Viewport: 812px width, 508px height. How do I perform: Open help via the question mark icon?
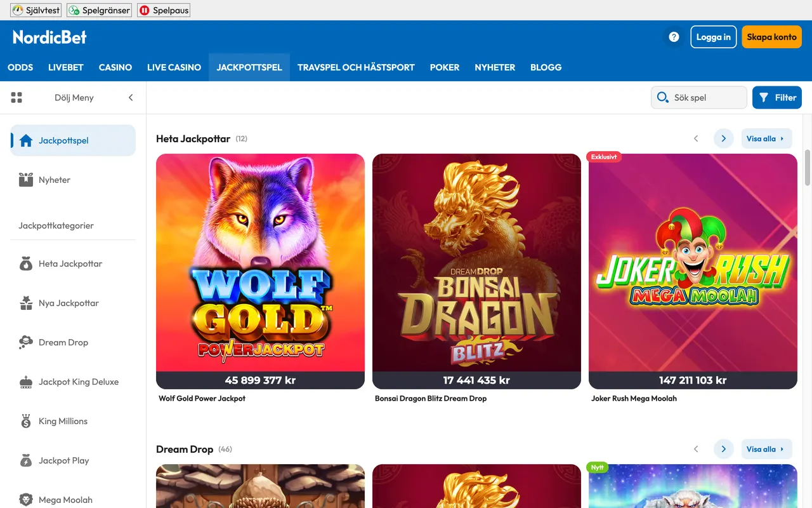pos(674,37)
